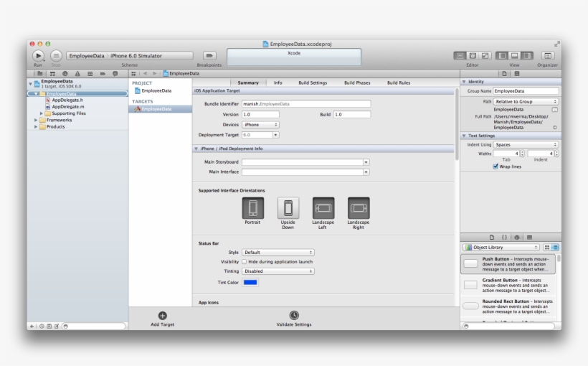Show the Symbol navigator
The width and height of the screenshot is (588, 366).
coord(52,74)
